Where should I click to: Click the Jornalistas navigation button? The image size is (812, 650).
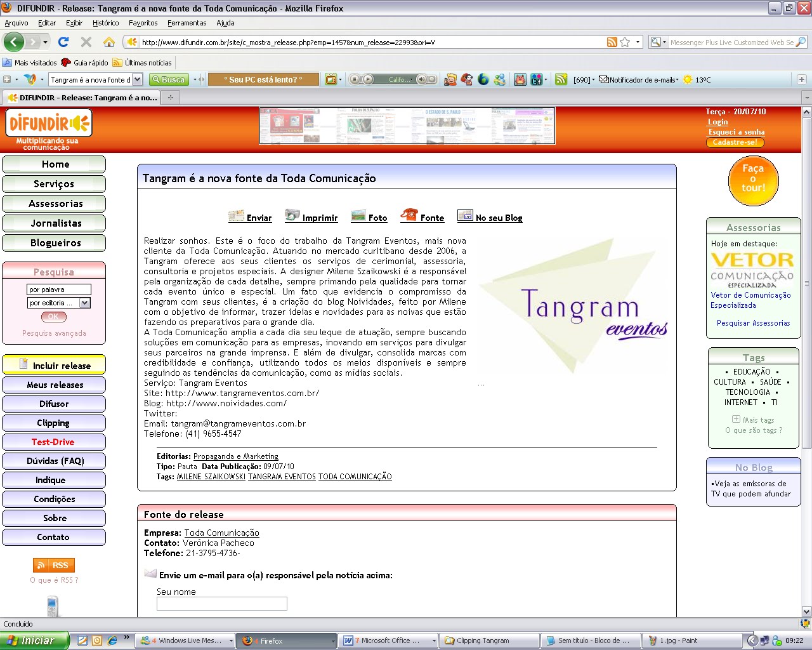(x=54, y=223)
